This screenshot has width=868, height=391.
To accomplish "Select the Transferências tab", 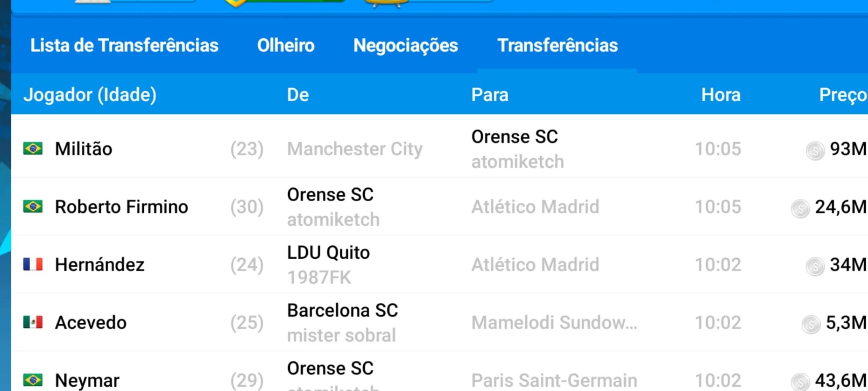I will click(557, 45).
